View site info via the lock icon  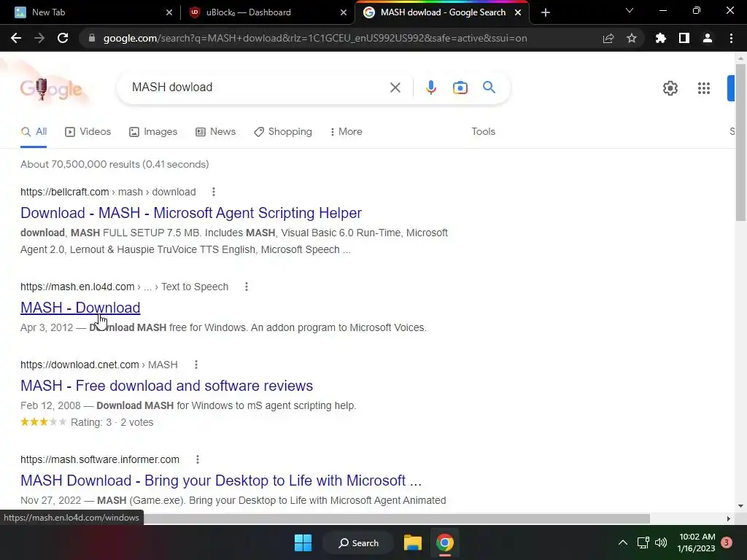tap(92, 38)
